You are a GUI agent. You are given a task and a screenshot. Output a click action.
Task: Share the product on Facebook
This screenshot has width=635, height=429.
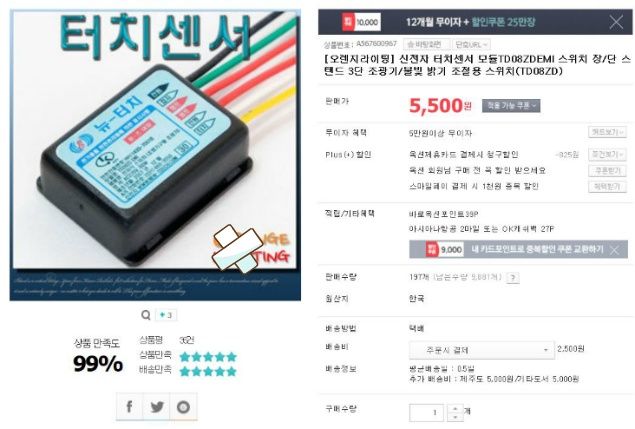coord(130,406)
